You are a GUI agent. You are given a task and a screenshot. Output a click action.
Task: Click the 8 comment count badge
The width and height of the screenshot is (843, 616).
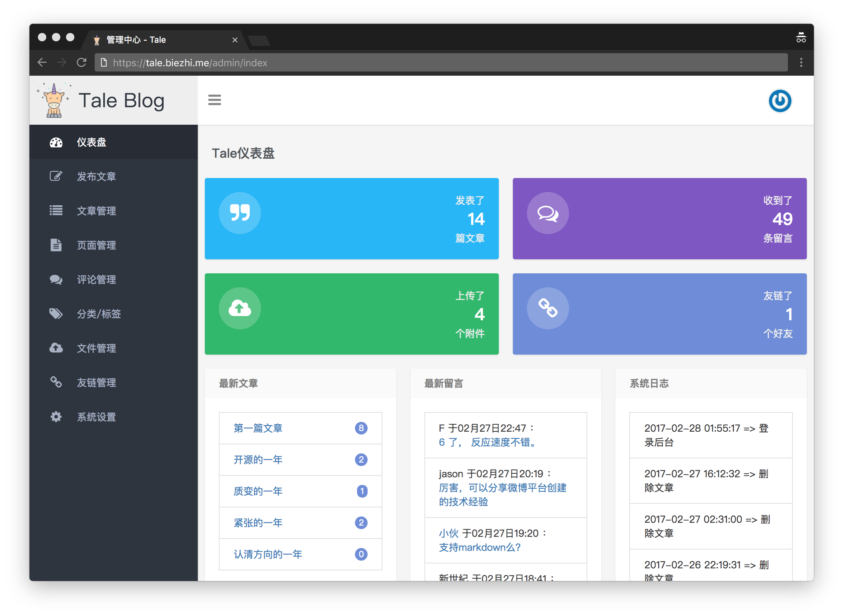[361, 428]
